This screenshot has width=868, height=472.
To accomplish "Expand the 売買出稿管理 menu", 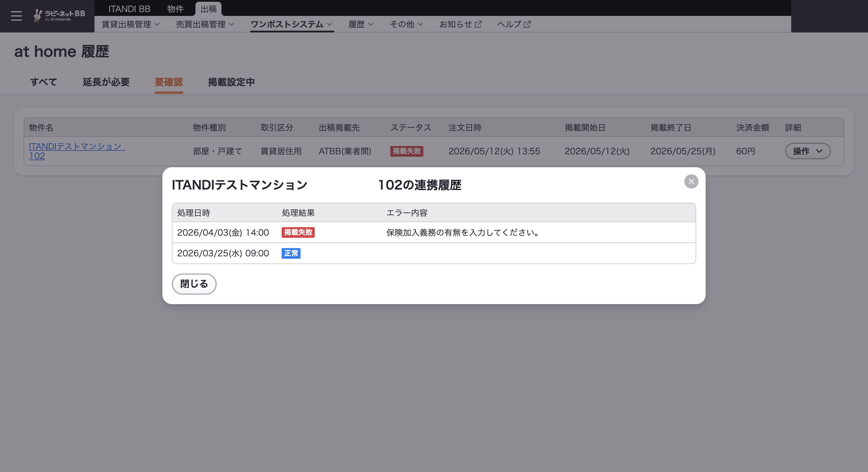I will pyautogui.click(x=205, y=24).
